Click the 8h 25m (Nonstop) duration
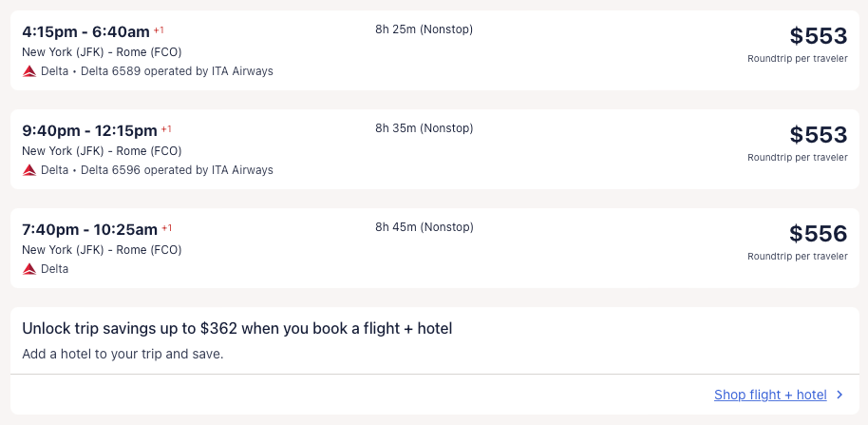This screenshot has width=868, height=425. pos(424,29)
